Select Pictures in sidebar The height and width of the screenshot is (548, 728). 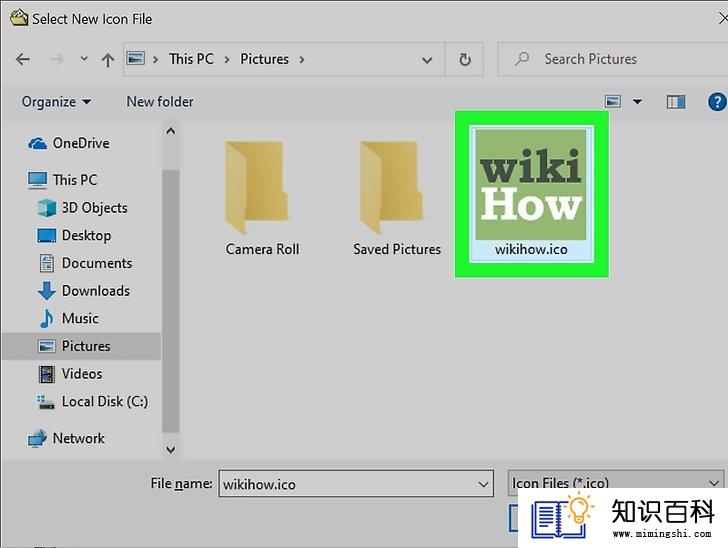click(x=81, y=346)
